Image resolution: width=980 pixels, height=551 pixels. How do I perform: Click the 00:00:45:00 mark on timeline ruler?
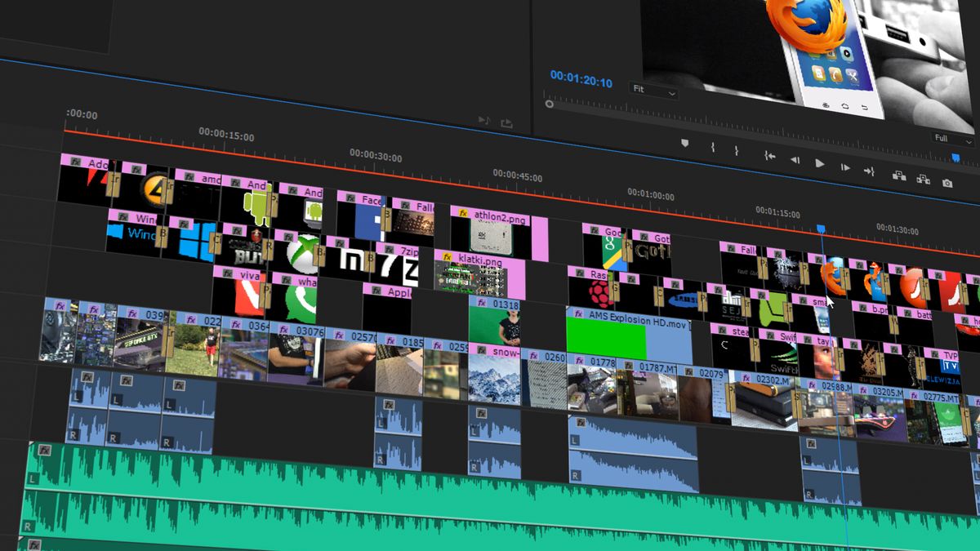coord(517,176)
